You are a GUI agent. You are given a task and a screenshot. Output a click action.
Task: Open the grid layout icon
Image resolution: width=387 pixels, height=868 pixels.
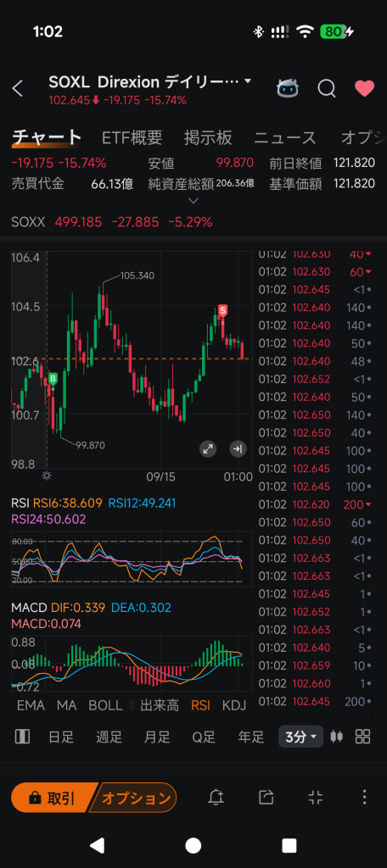point(362,737)
